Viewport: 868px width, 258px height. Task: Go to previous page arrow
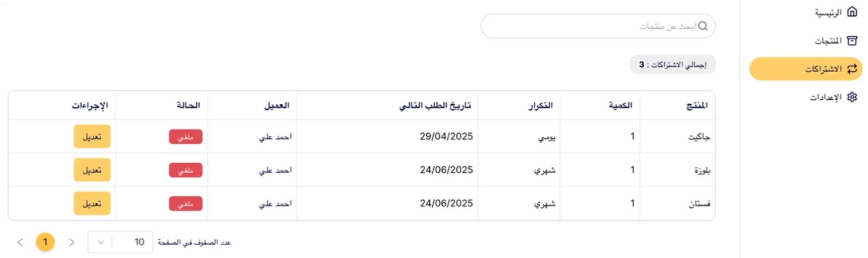72,242
